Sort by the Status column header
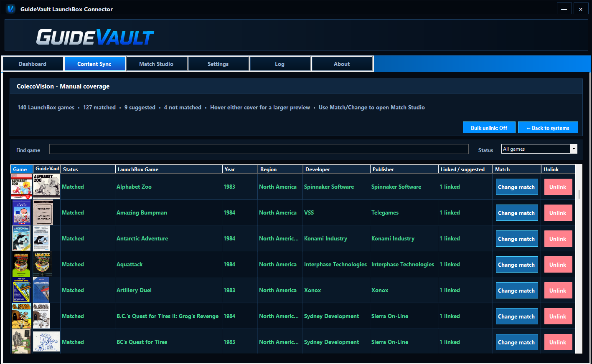 point(88,169)
